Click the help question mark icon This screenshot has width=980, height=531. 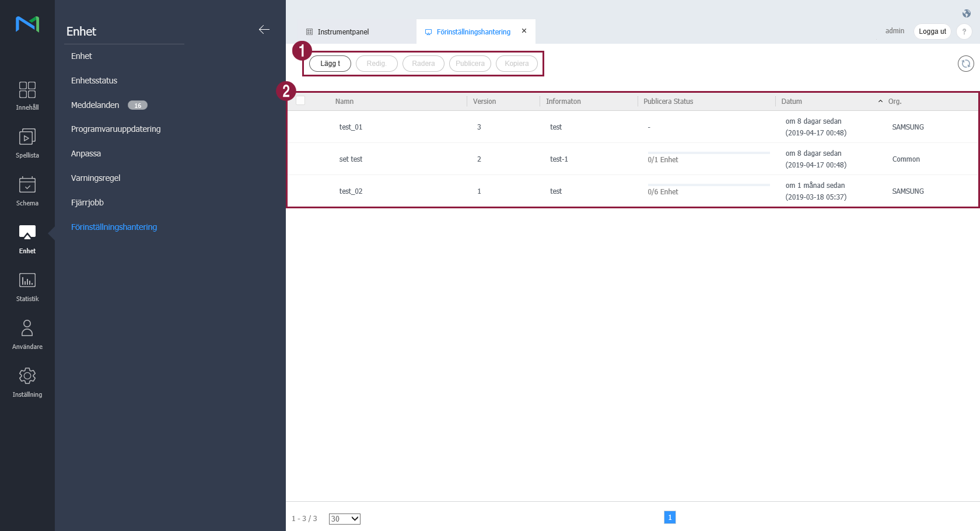964,32
